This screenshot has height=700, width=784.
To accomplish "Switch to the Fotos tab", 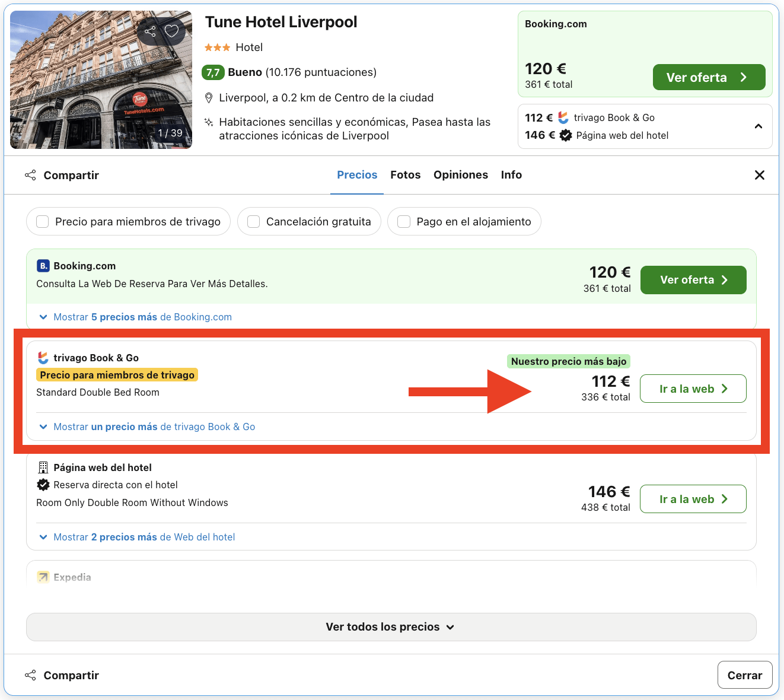I will tap(405, 174).
